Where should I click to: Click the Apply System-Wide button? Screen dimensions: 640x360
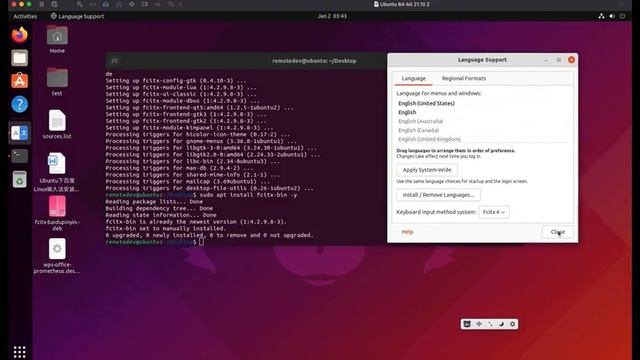(x=427, y=170)
